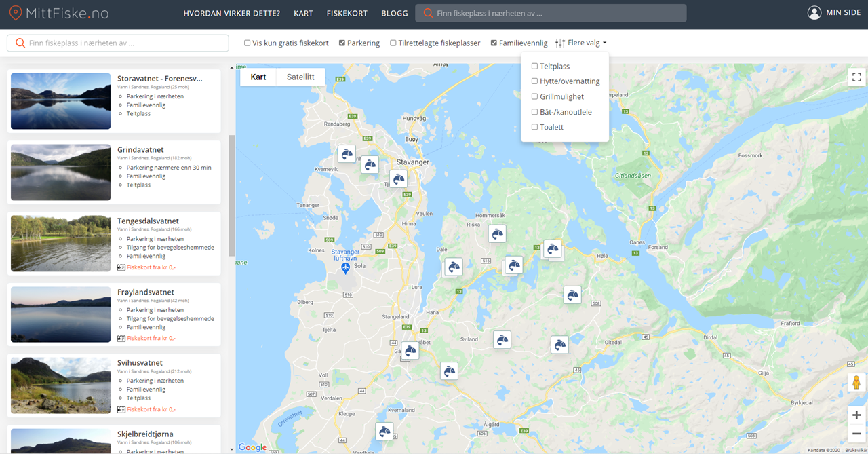868x454 pixels.
Task: Open the BLOGG menu item
Action: point(395,13)
